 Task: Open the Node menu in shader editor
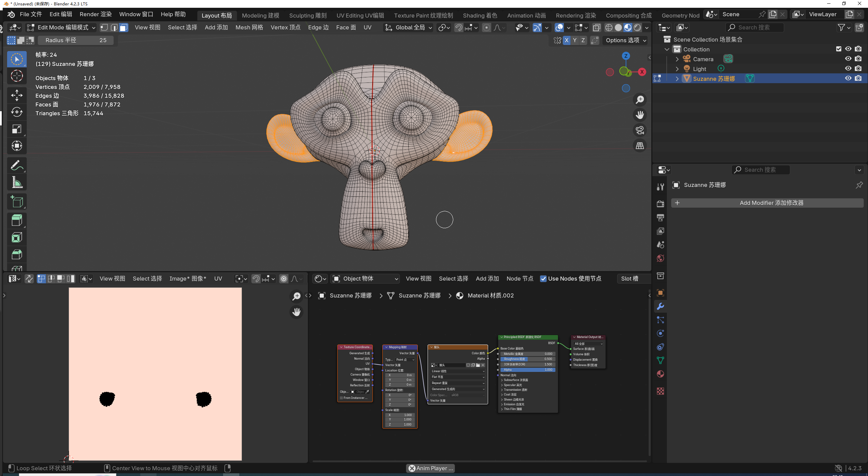[x=520, y=279]
